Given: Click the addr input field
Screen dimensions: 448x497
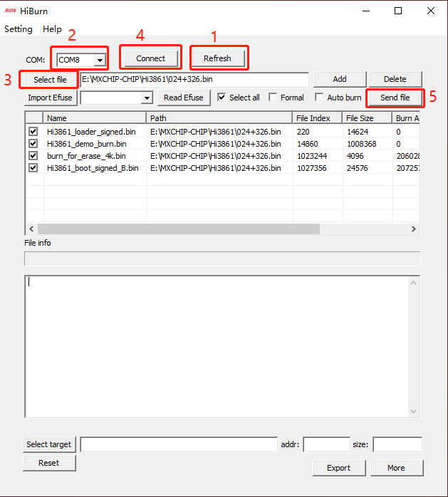Looking at the screenshot, I should (327, 444).
